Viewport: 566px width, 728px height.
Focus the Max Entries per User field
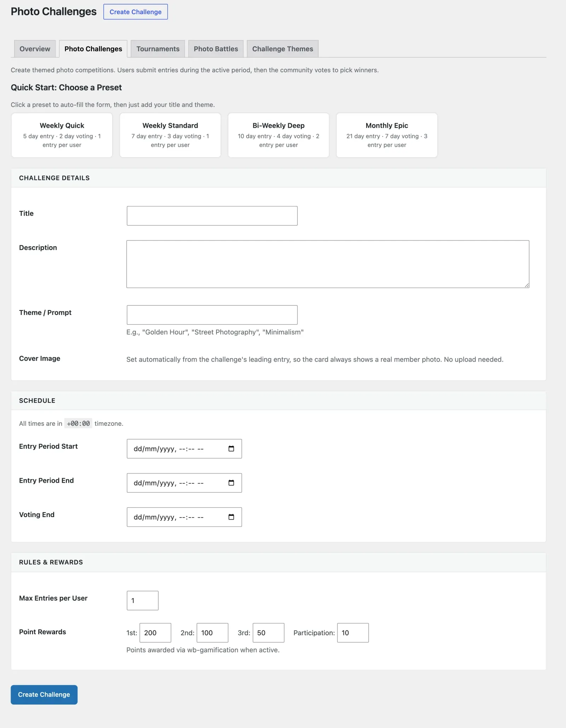coord(143,601)
